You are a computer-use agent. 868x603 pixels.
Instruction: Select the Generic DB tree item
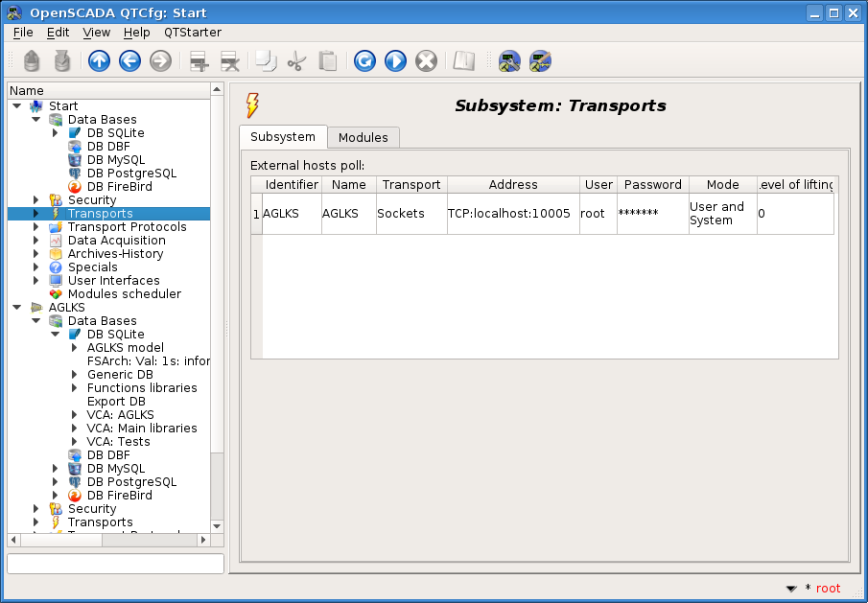click(x=120, y=375)
